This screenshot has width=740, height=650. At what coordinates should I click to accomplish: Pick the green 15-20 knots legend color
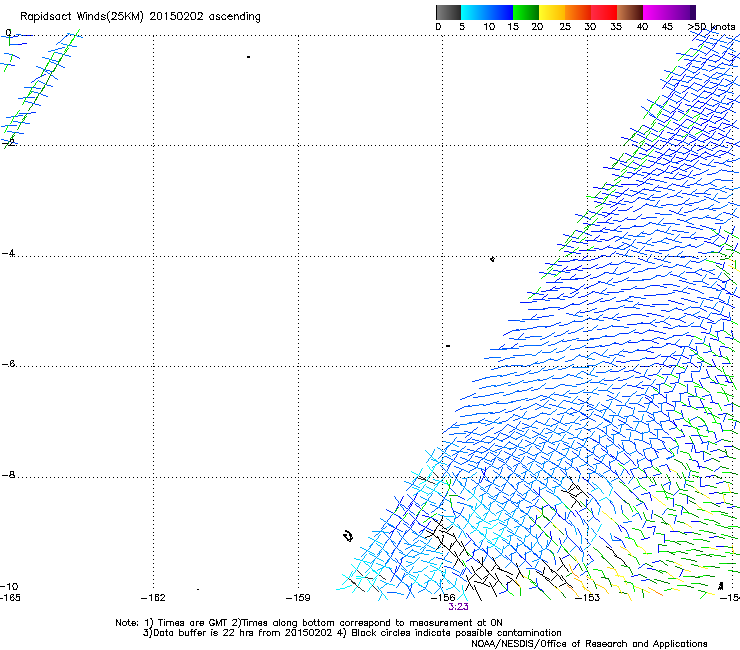tap(526, 12)
